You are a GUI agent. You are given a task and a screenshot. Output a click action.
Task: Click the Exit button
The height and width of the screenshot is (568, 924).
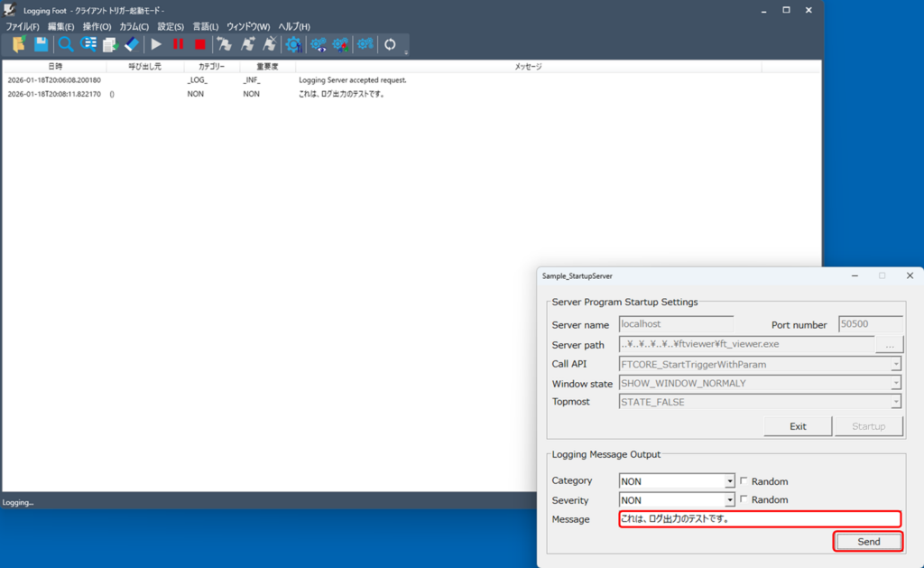[x=798, y=426]
